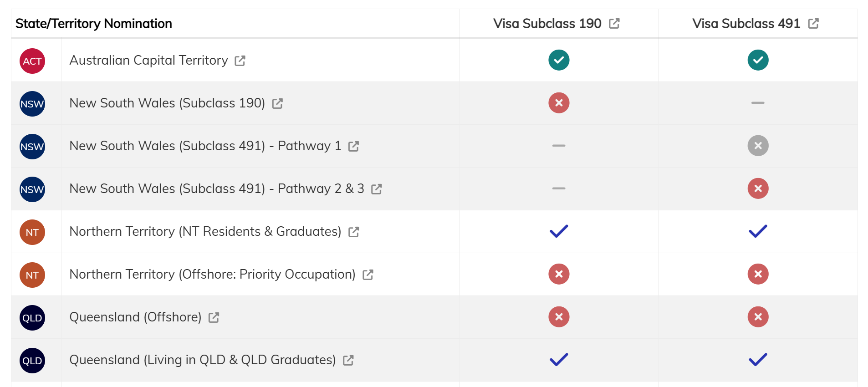Open external link icon for New South Wales (Subclass 190)
This screenshot has height=387, width=868.
(277, 103)
